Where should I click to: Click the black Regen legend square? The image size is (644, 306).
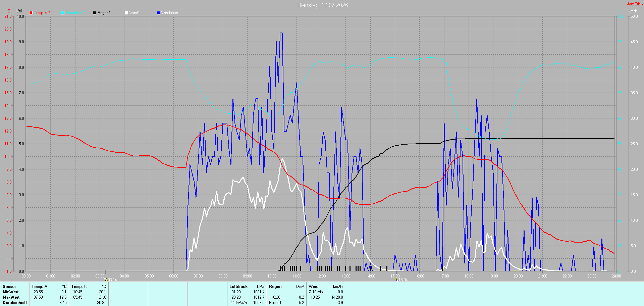tap(95, 13)
